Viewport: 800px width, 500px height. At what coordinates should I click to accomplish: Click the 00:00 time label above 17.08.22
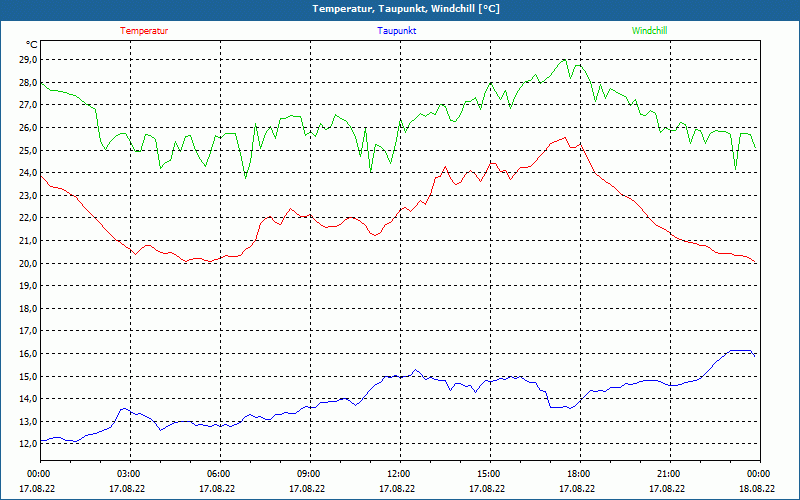38,474
